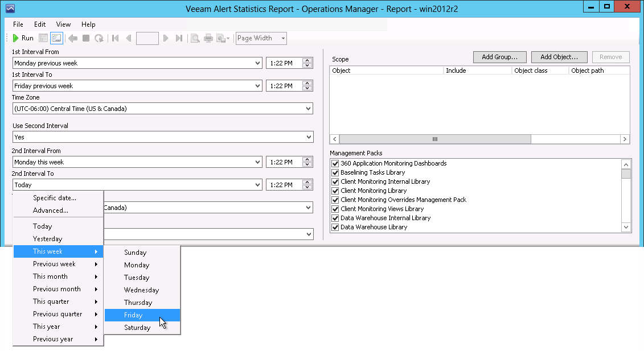
Task: Click Management Packs scroll down arrow
Action: pyautogui.click(x=626, y=227)
